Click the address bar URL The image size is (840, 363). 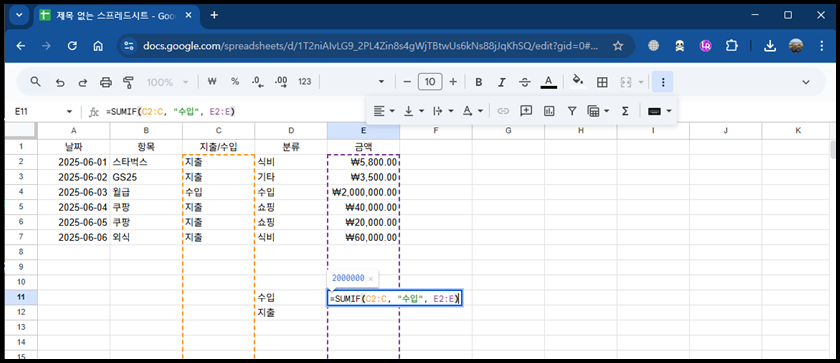click(370, 46)
